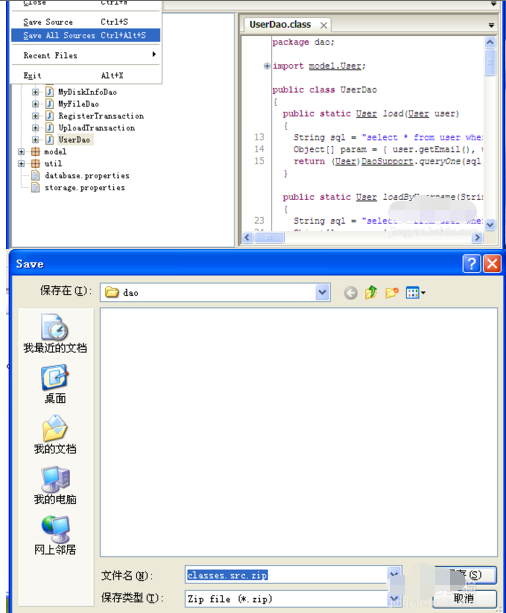Select the MyDiskInfoDao class icon
This screenshot has width=506, height=613.
click(x=50, y=92)
